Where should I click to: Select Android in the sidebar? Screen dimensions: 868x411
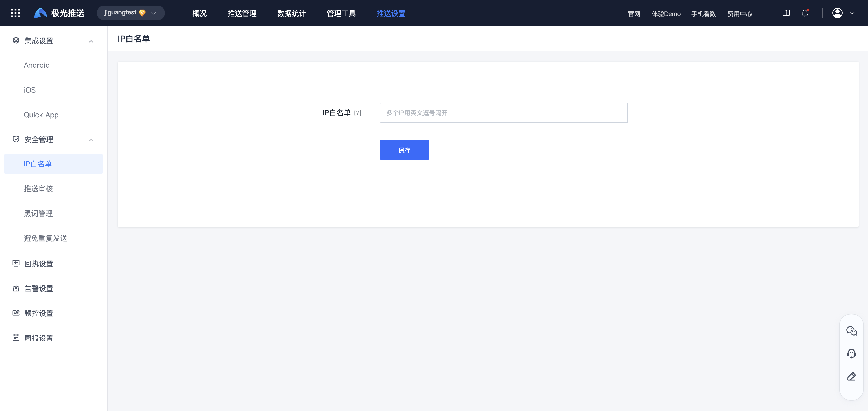37,65
